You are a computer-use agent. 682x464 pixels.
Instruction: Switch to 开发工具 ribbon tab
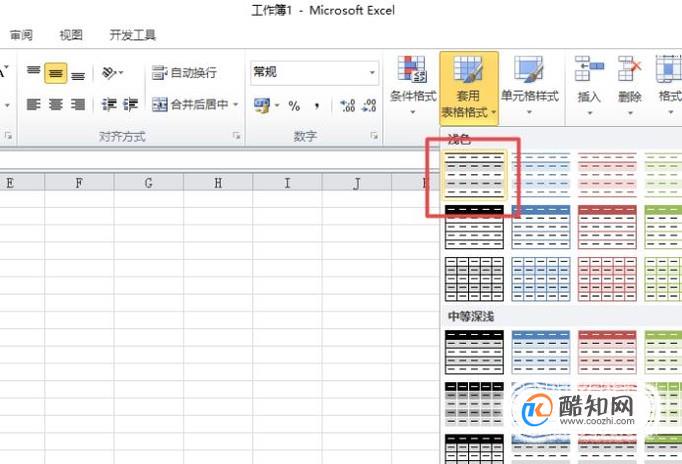pyautogui.click(x=132, y=35)
